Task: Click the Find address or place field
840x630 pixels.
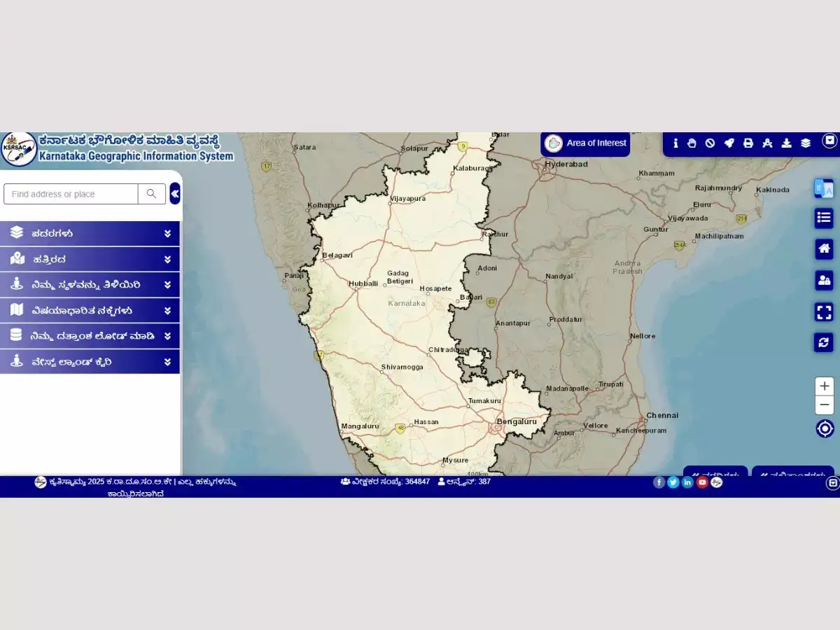Action: tap(71, 194)
